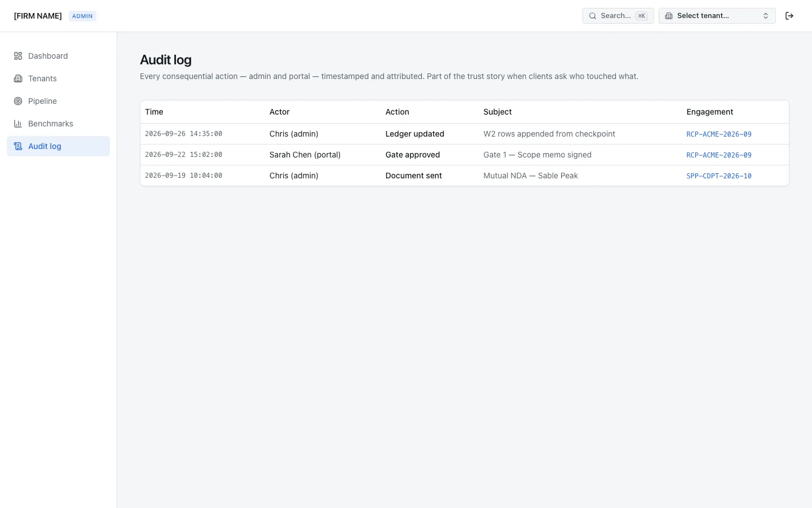Click the Actor column header

(x=280, y=112)
